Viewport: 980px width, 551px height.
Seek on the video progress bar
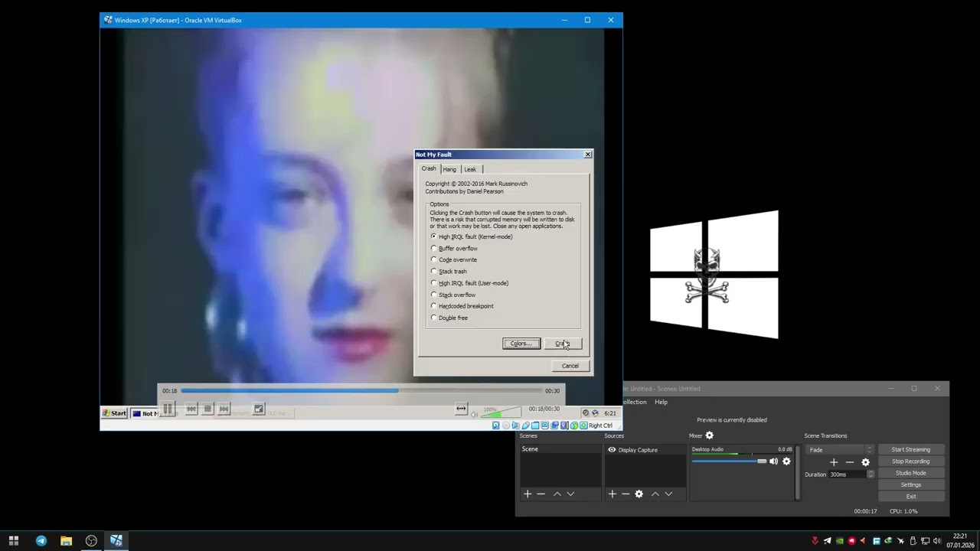point(361,390)
